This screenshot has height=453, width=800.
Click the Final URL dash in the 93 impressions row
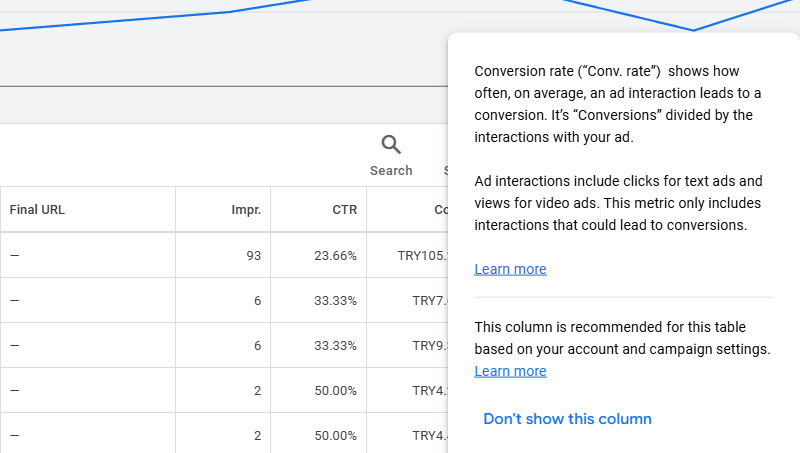pos(15,256)
